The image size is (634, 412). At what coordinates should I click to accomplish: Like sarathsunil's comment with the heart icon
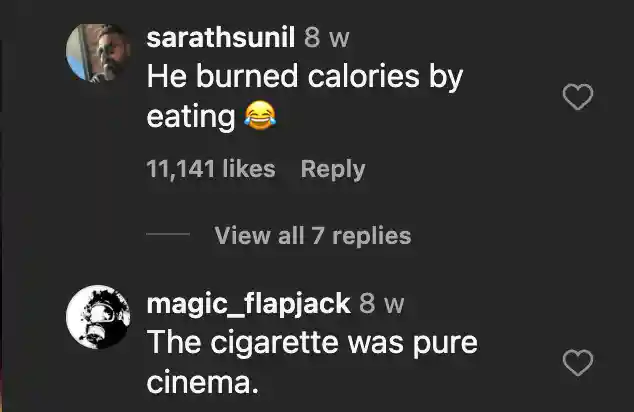pyautogui.click(x=579, y=97)
